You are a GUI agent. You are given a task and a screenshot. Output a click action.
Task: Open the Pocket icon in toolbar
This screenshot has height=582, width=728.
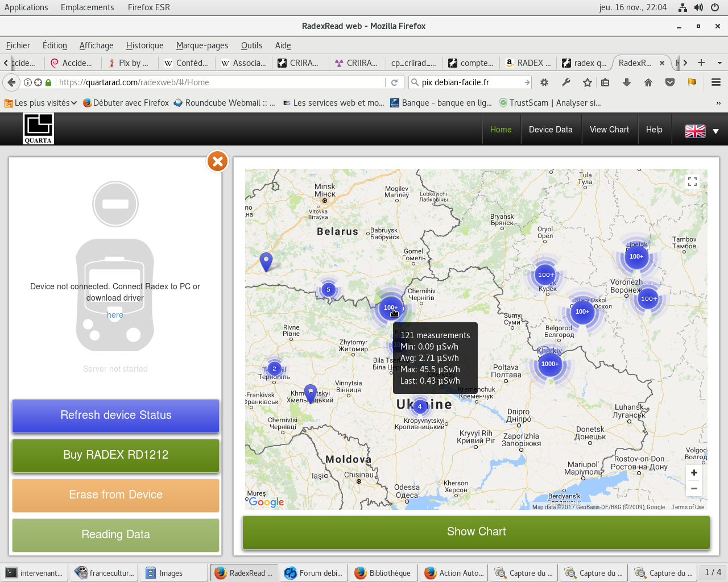[x=670, y=82]
